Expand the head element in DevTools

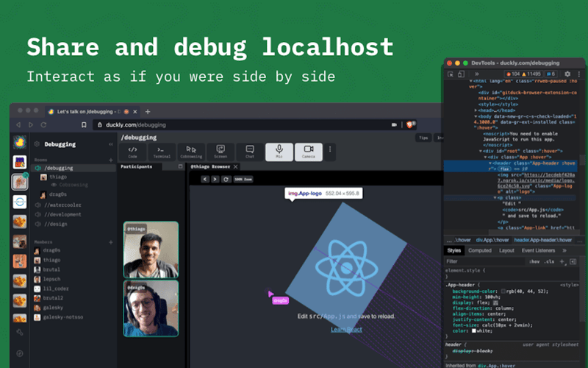[476, 110]
